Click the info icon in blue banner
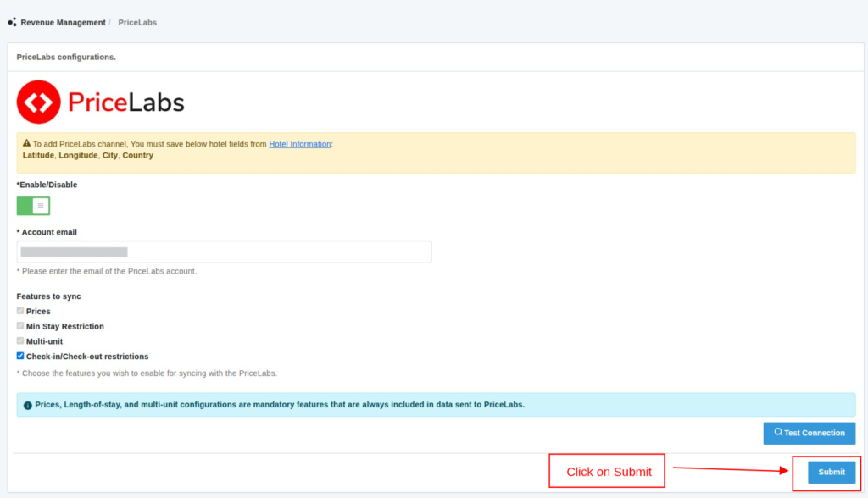The width and height of the screenshot is (868, 498). tap(28, 405)
